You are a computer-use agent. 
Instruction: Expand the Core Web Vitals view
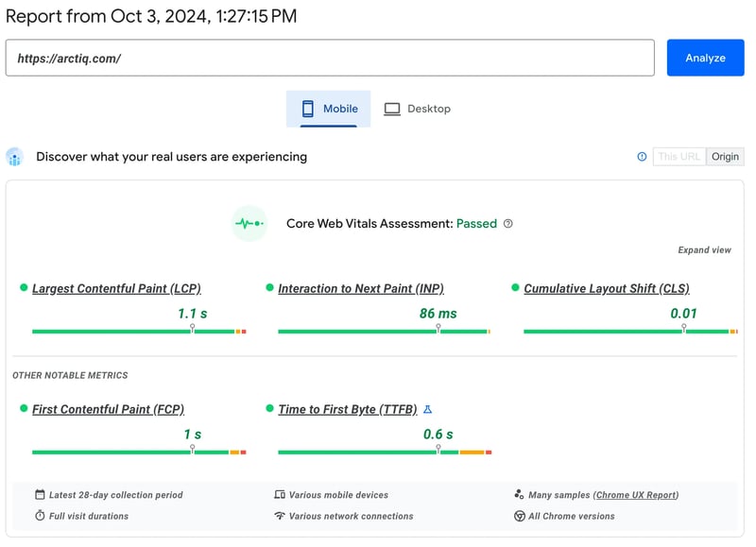tap(704, 250)
